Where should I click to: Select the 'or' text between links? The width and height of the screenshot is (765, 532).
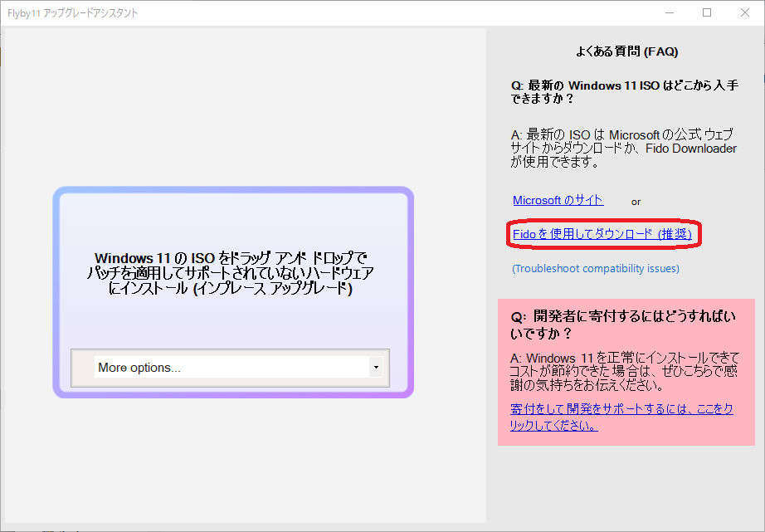point(636,202)
